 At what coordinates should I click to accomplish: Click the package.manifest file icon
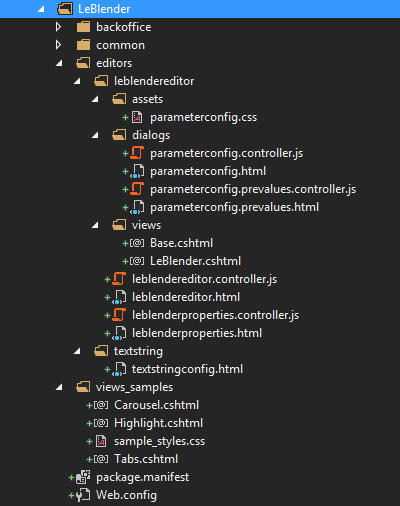83,477
